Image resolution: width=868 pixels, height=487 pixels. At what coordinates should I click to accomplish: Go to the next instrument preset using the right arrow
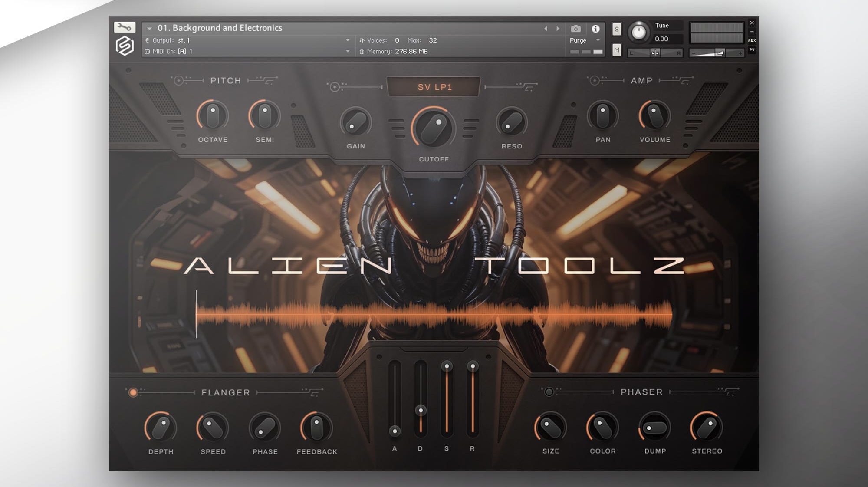[558, 29]
